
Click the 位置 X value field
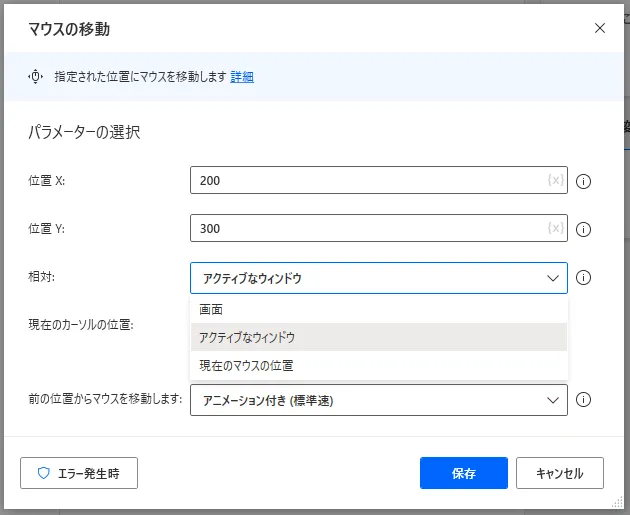click(x=378, y=180)
